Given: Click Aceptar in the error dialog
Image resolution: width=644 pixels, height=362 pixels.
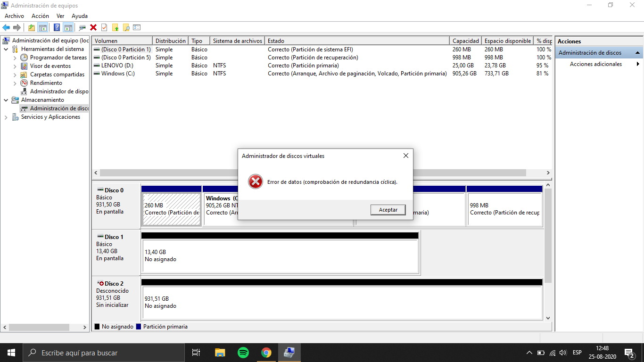Looking at the screenshot, I should (388, 210).
